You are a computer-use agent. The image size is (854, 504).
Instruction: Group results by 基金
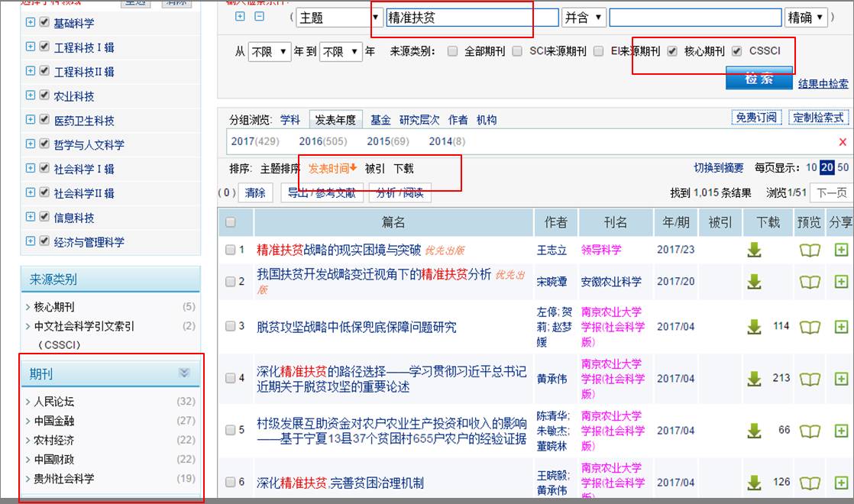(x=380, y=120)
